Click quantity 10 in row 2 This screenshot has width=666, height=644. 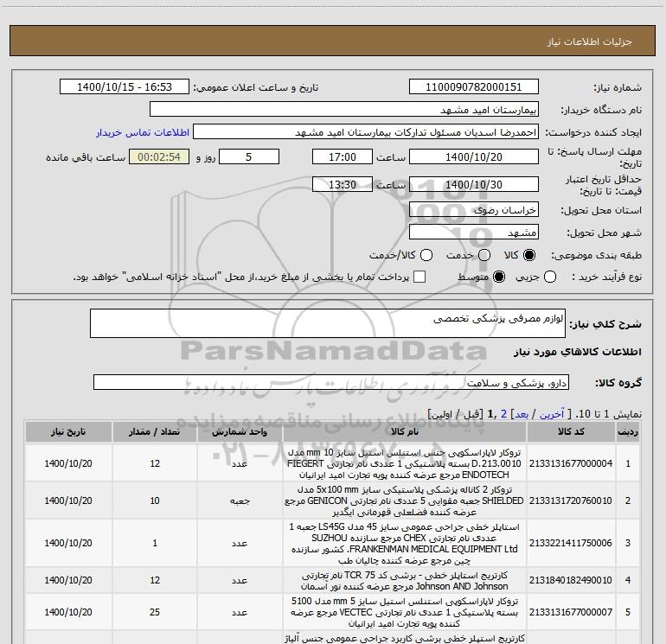(155, 501)
